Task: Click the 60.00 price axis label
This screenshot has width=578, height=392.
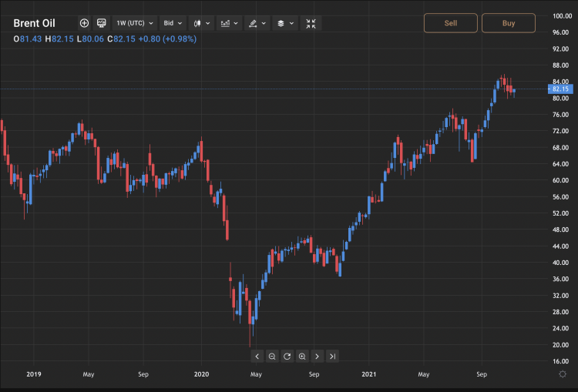Action: (x=560, y=180)
